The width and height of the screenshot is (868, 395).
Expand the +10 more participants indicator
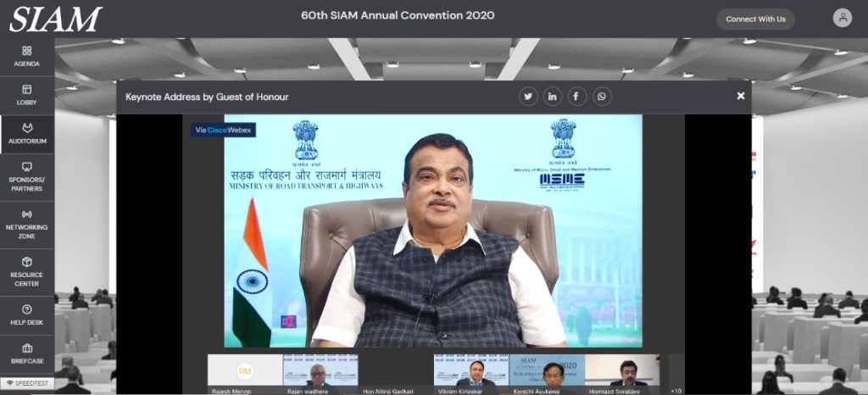[676, 390]
